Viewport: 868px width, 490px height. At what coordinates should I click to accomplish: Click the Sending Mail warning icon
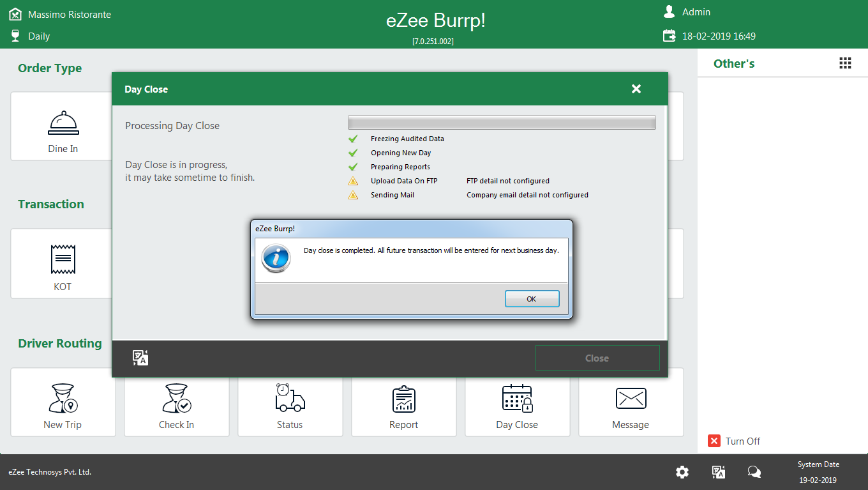[353, 195]
